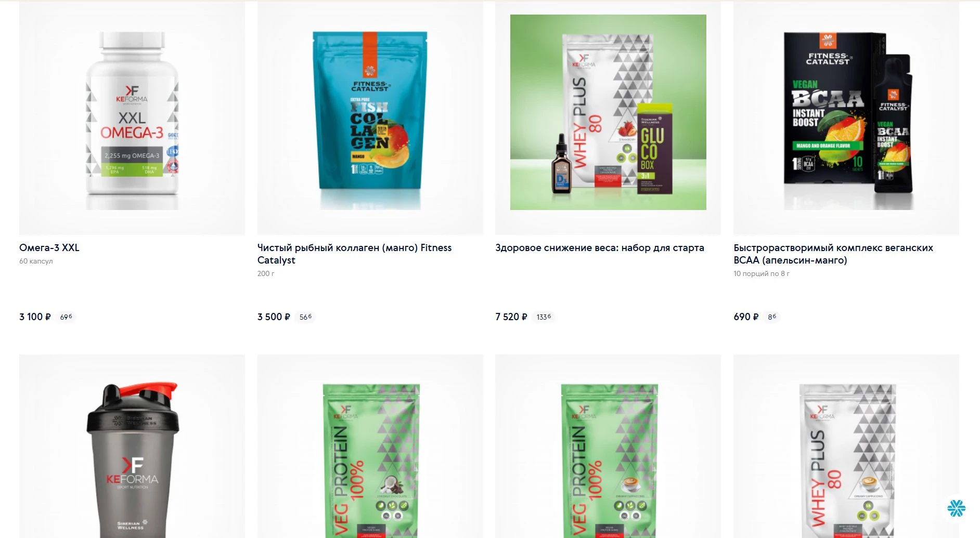Screen dimensions: 980x538
Task: Click the Чистый рыбный коллаген (манго) title
Action: click(354, 254)
